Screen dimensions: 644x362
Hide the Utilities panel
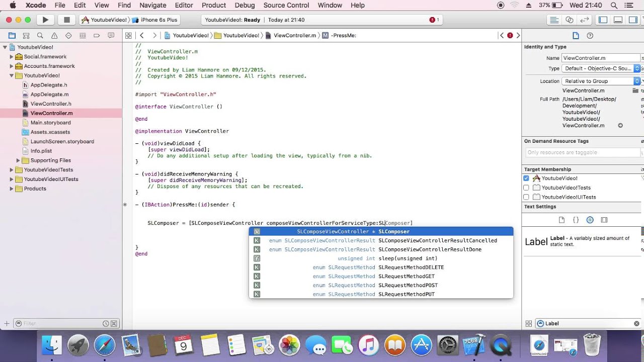633,20
